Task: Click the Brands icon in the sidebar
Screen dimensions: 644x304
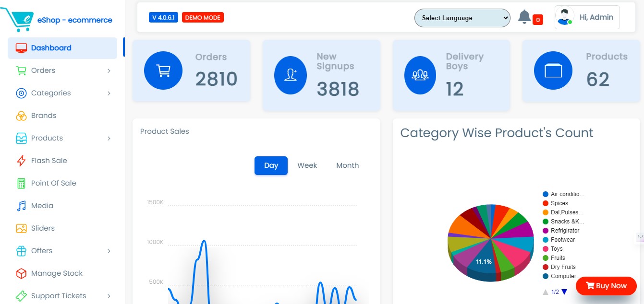Action: [22, 115]
